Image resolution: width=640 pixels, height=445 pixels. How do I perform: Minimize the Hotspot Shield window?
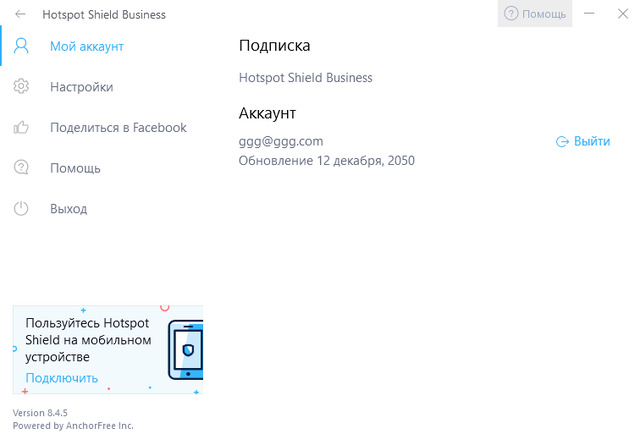[590, 14]
